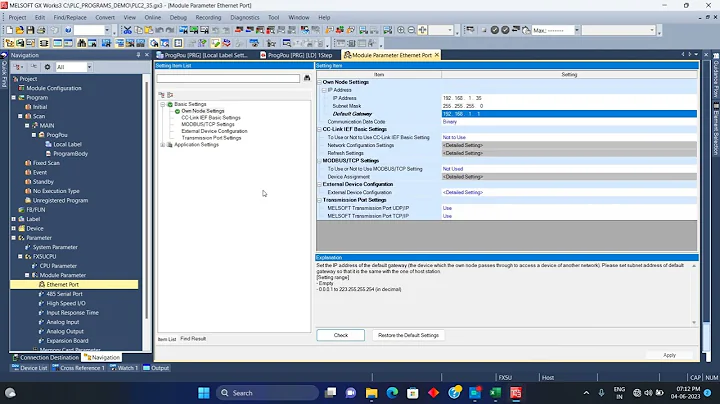Click the Copy toolbar icon
The image size is (720, 404).
138,30
